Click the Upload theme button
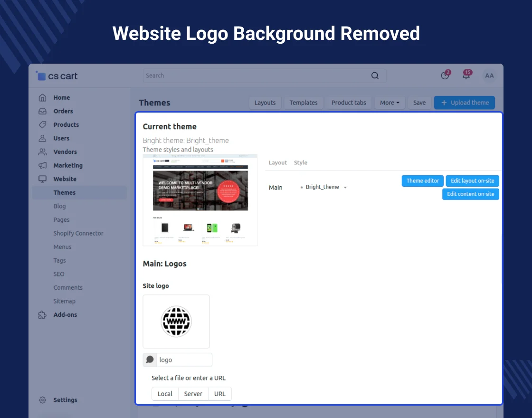Viewport: 532px width, 418px height. pos(464,103)
